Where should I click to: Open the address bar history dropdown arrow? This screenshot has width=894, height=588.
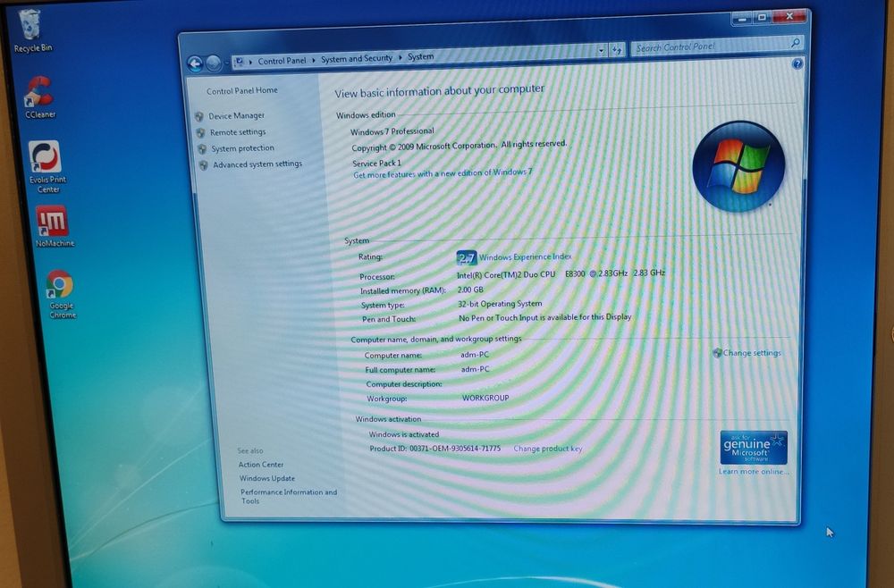[x=601, y=51]
